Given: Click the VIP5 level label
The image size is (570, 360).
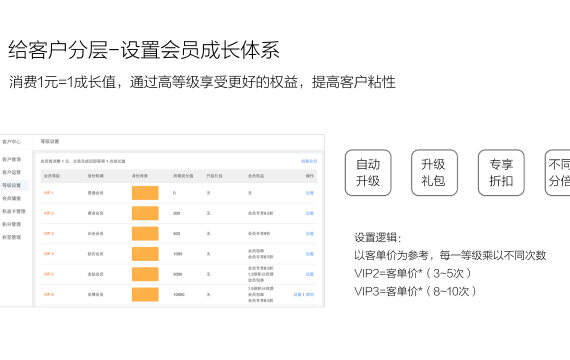Looking at the screenshot, I should tap(49, 274).
